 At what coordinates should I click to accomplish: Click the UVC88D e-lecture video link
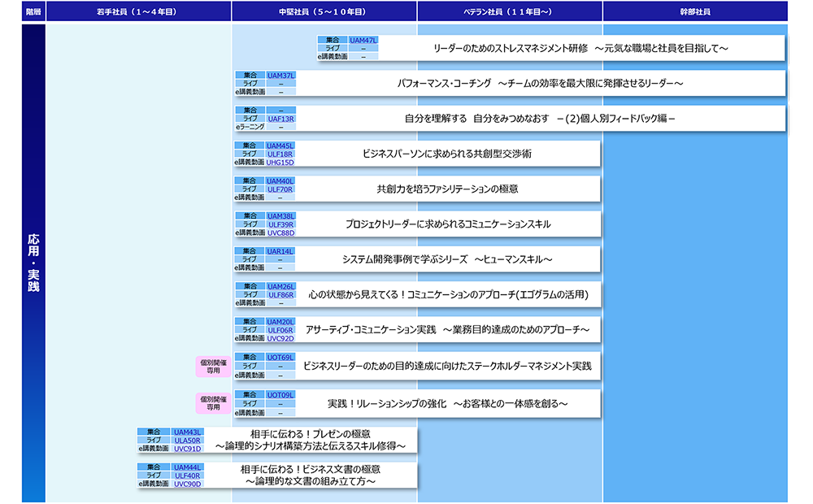coord(280,232)
